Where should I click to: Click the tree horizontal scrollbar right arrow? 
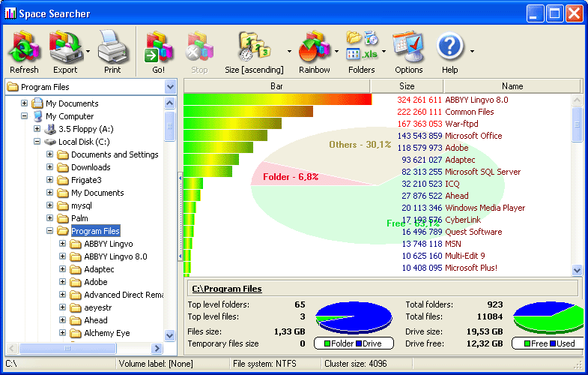tap(157, 348)
